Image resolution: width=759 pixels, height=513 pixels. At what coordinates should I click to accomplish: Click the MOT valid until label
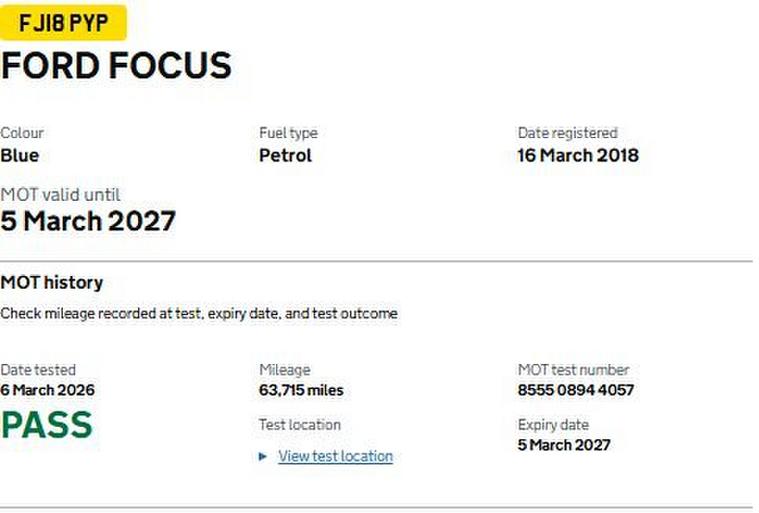point(60,195)
